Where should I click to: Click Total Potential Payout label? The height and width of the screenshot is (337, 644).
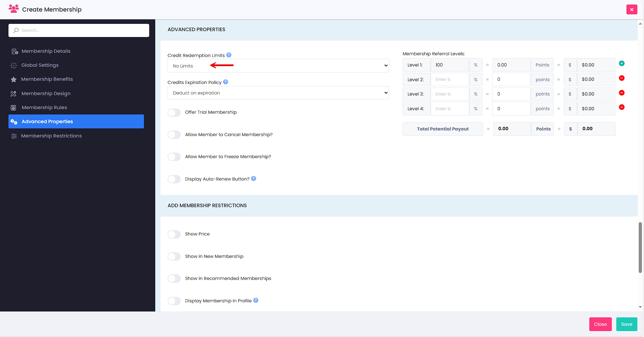coord(443,129)
